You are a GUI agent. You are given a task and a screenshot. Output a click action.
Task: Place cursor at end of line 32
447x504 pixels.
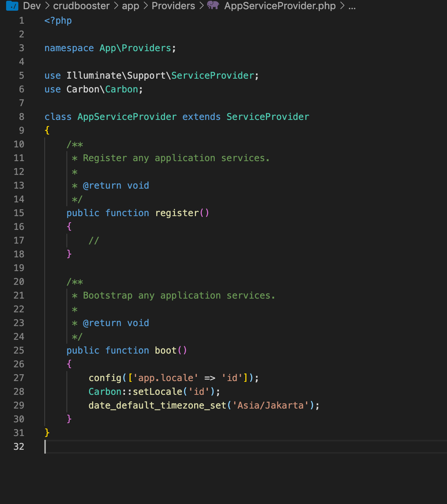[x=46, y=446]
